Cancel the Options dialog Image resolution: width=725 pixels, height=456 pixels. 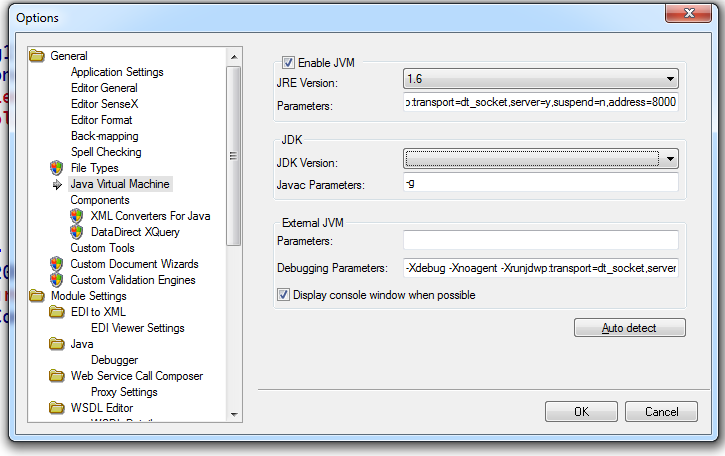click(661, 411)
